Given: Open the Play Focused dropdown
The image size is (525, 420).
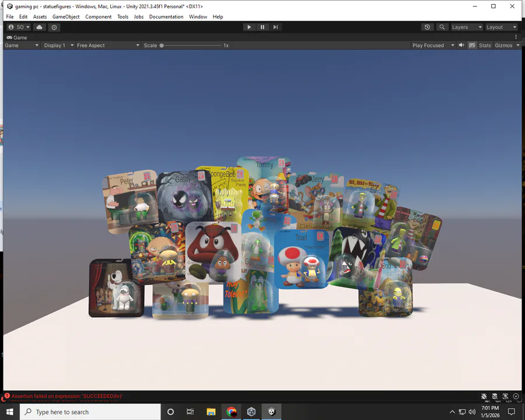Looking at the screenshot, I should [x=433, y=45].
